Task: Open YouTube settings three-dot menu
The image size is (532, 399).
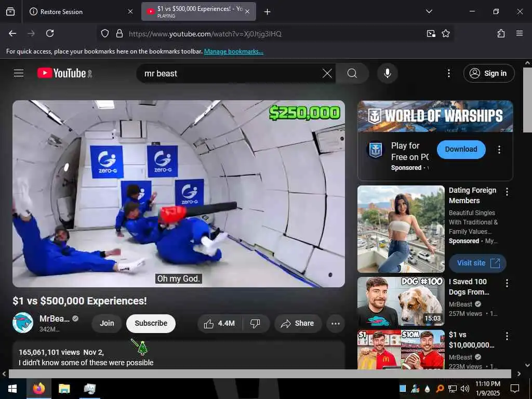Action: point(448,73)
